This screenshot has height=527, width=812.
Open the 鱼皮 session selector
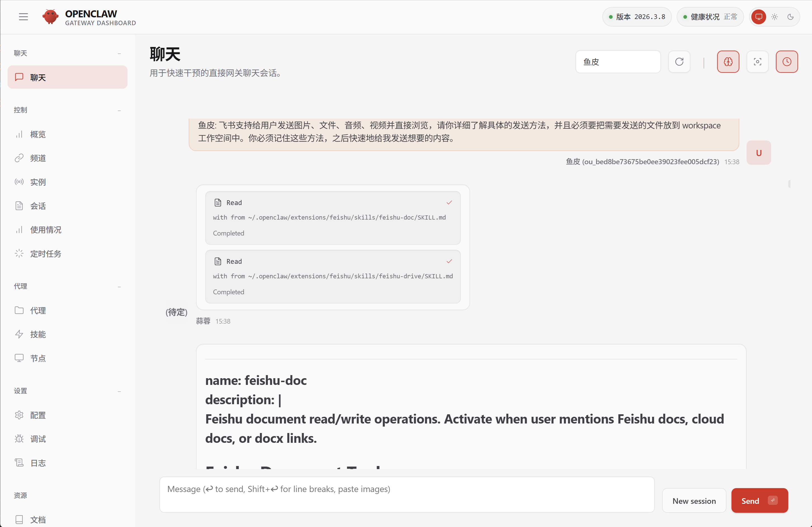[618, 62]
